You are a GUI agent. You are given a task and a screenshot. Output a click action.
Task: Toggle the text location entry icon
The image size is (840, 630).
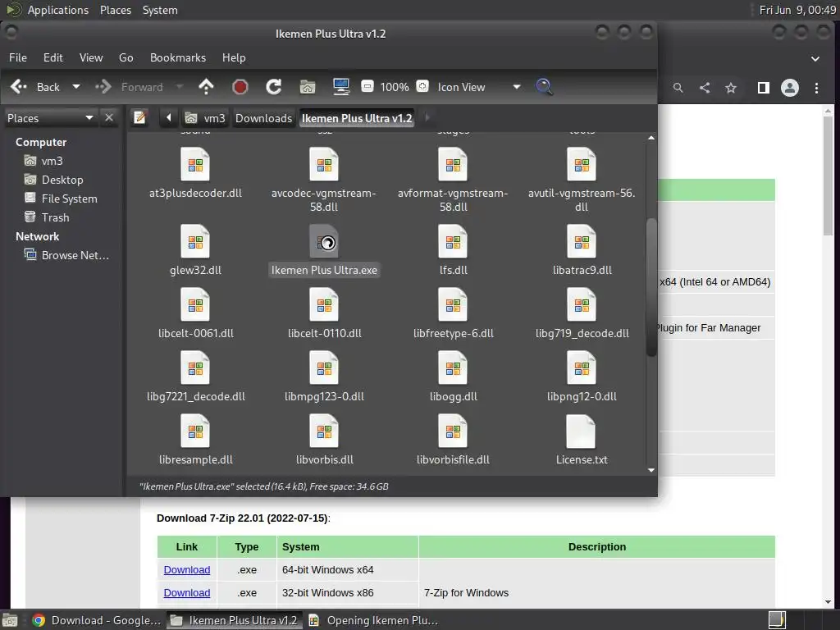point(139,117)
